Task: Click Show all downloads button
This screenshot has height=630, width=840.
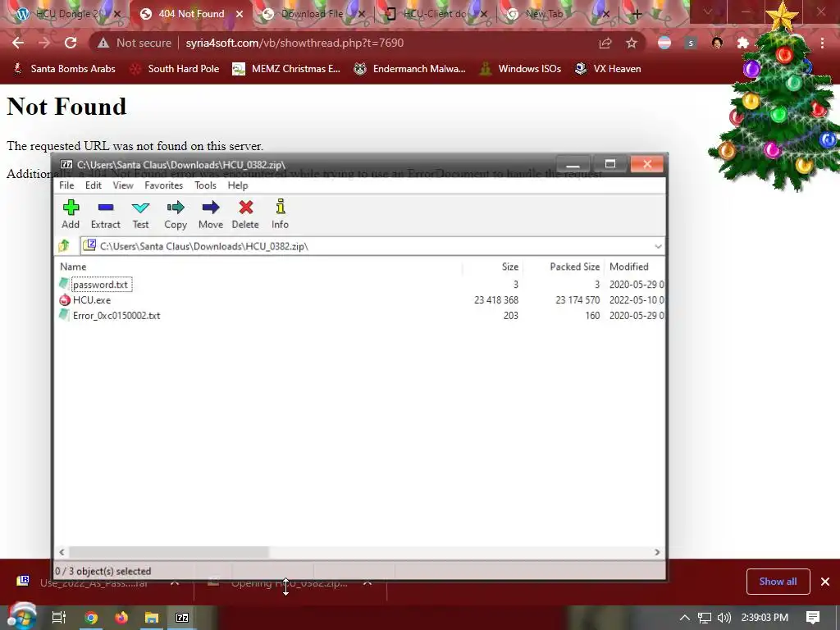Action: click(x=778, y=582)
